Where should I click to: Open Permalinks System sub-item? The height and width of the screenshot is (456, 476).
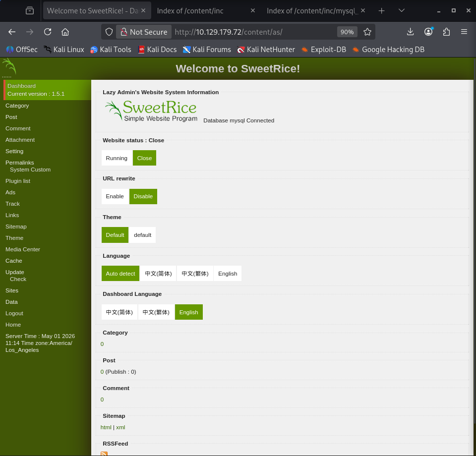click(19, 170)
